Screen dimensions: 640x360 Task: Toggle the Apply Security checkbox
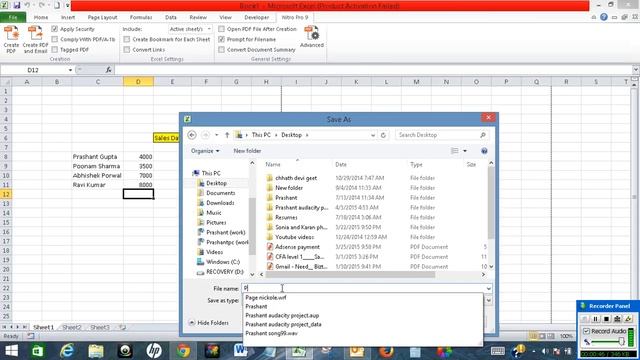point(55,29)
